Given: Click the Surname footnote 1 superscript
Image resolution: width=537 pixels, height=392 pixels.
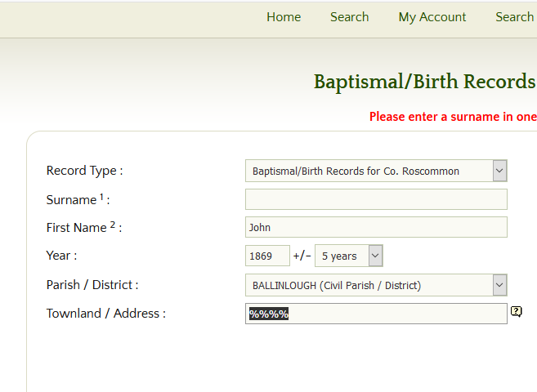Looking at the screenshot, I should point(101,197).
